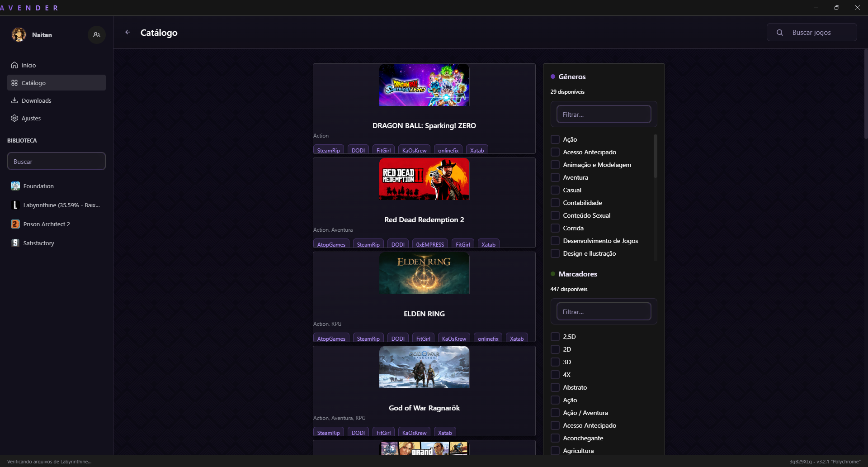Go back using the arrow beside Catálogo
Screen dimensions: 868x467
pyautogui.click(x=128, y=32)
